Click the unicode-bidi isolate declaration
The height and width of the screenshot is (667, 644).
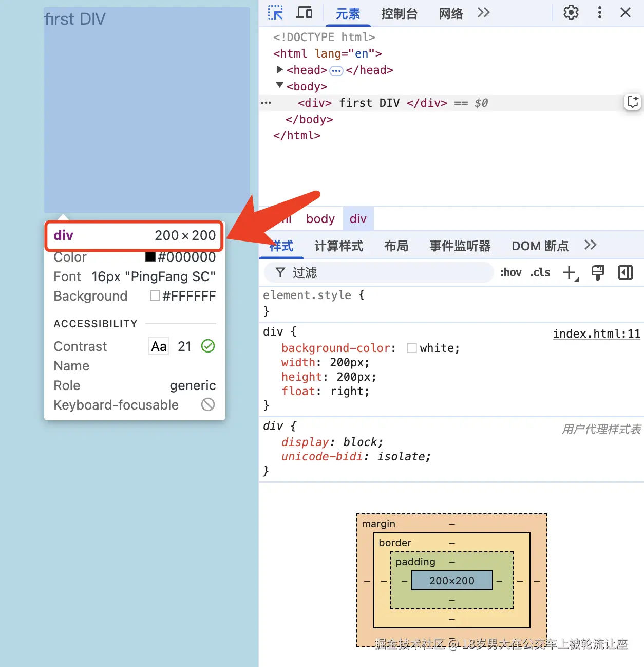(x=356, y=456)
